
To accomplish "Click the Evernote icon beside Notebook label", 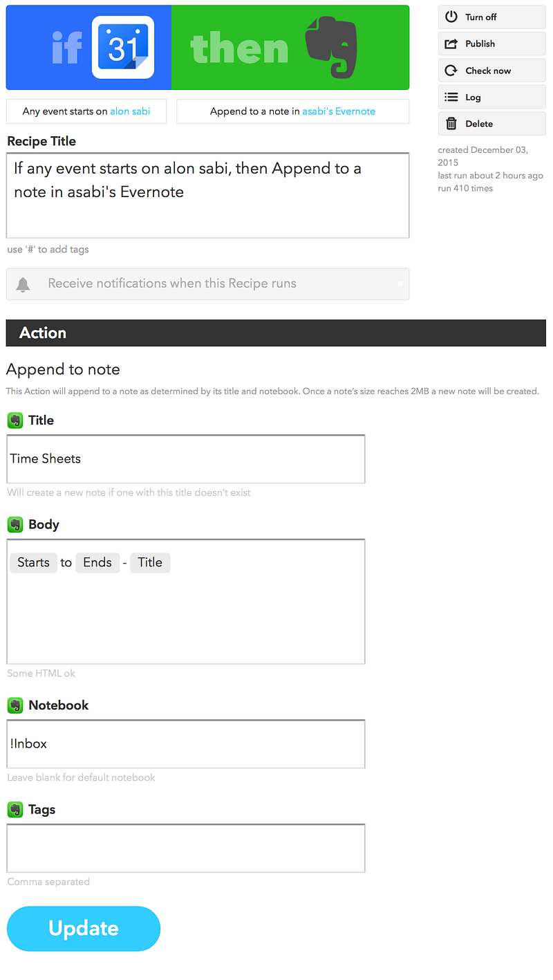I will 15,705.
